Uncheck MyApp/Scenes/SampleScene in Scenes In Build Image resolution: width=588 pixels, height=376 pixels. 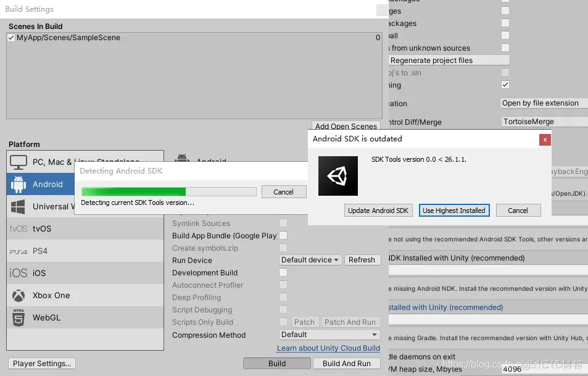coord(11,38)
